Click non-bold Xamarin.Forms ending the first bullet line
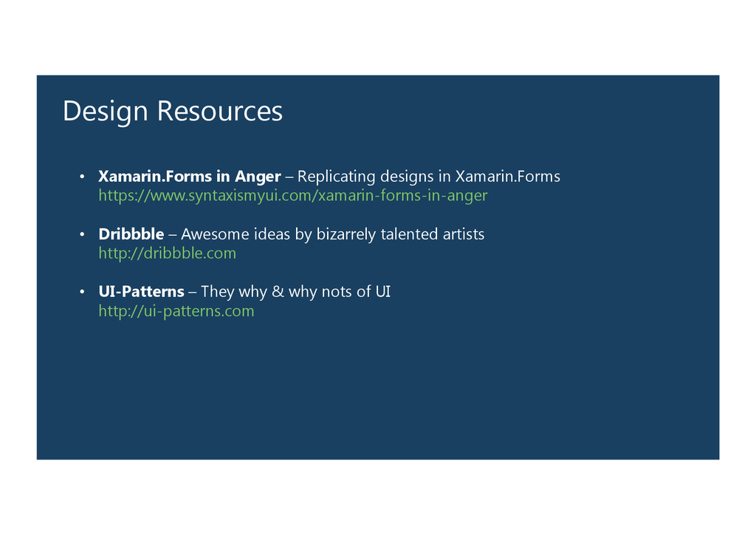756x535 pixels. tap(507, 177)
